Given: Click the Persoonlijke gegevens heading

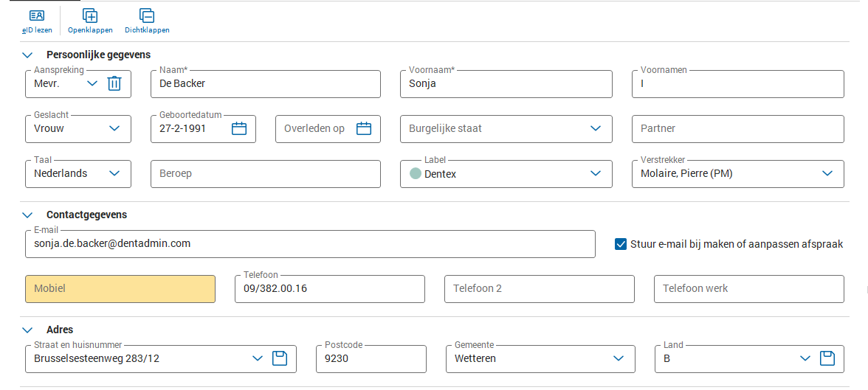Looking at the screenshot, I should click(x=99, y=55).
